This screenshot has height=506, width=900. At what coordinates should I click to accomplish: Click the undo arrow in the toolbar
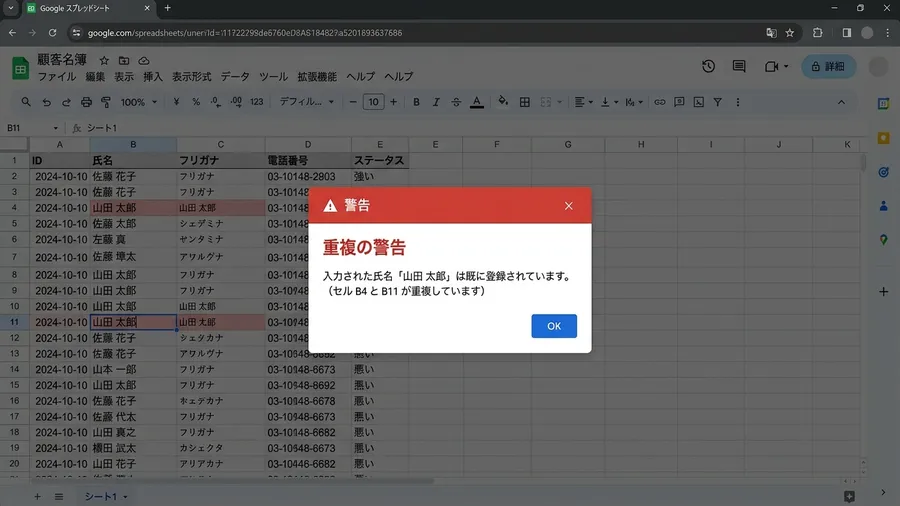(x=46, y=102)
